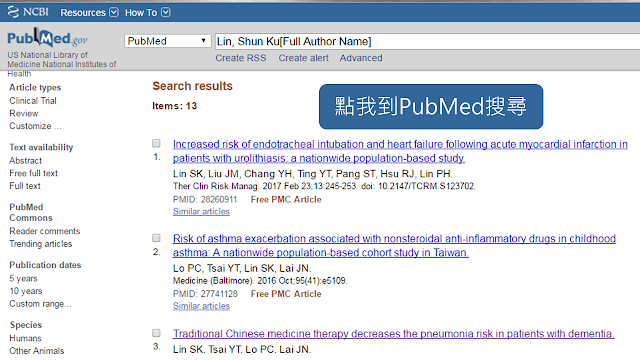Click Similar articles under PMID 27741128
This screenshot has width=640, height=360.
[201, 306]
